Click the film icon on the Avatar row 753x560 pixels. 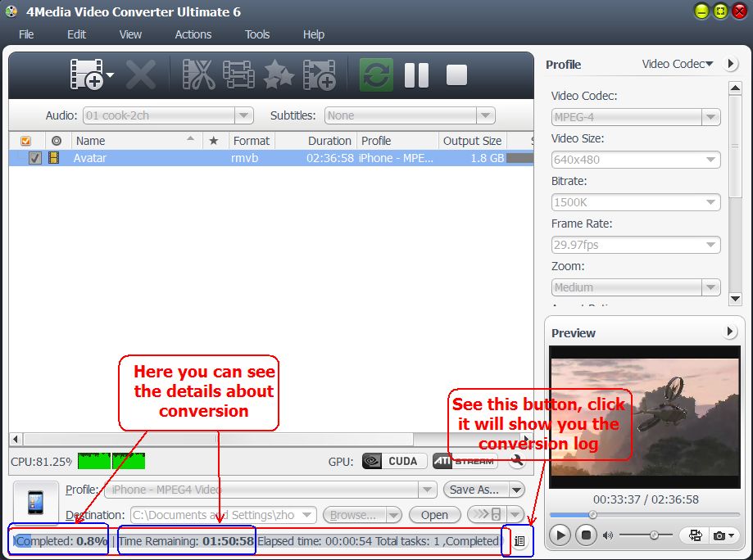pyautogui.click(x=54, y=157)
